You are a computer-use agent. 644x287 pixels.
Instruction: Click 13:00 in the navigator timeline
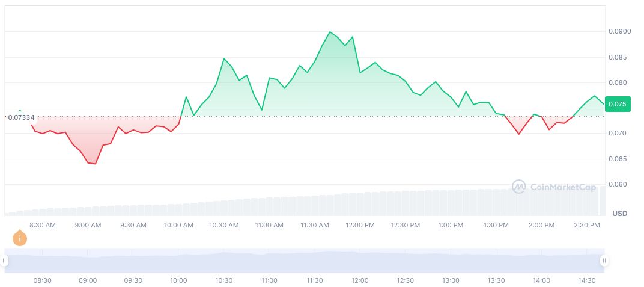451,280
